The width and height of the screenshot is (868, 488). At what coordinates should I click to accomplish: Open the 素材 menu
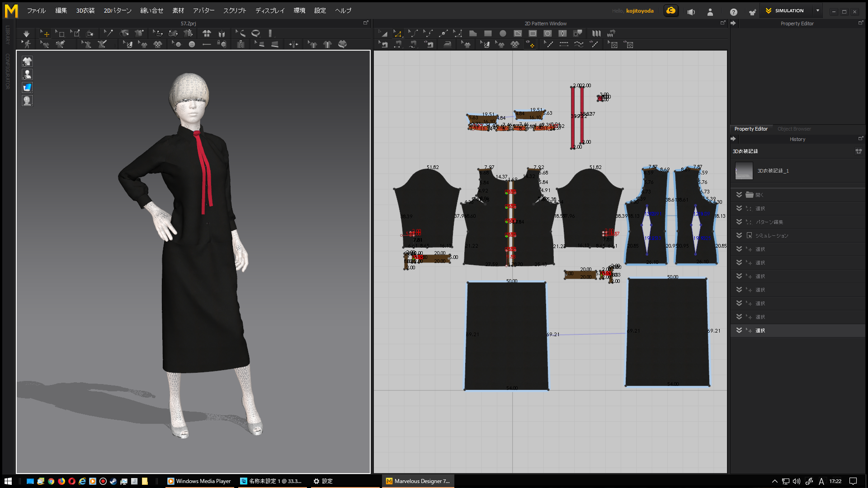[x=178, y=11]
